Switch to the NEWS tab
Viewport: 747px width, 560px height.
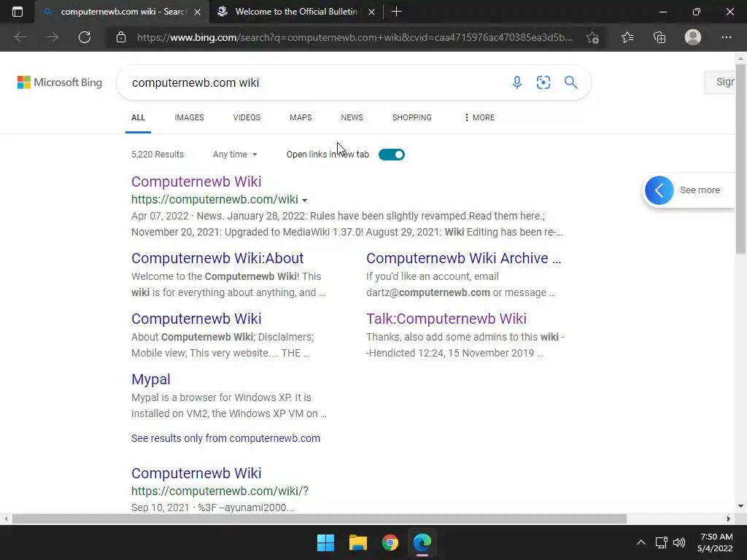pyautogui.click(x=352, y=117)
